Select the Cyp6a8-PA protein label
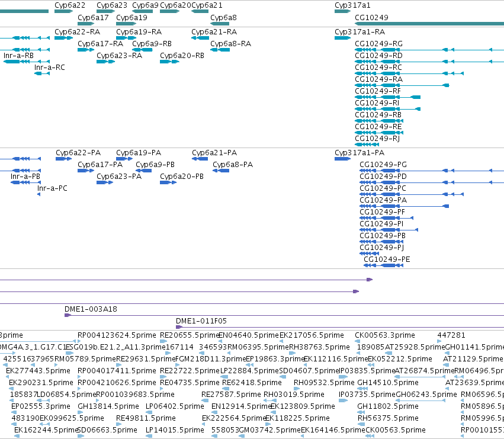The height and width of the screenshot is (439, 504). pos(233,164)
